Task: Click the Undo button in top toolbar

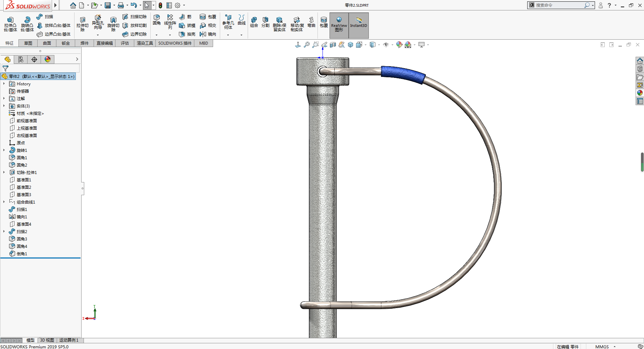Action: click(134, 5)
